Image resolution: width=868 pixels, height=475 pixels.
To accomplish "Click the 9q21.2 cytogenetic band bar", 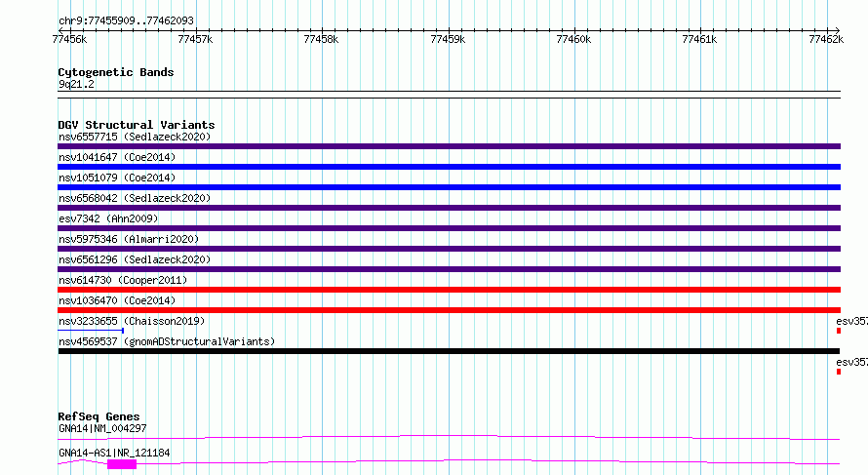I will point(449,95).
